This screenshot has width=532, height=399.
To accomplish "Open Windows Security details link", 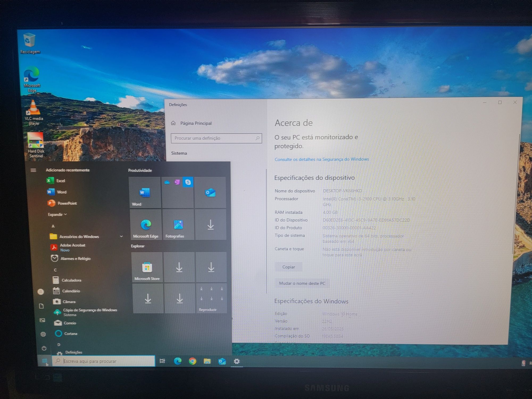I will (x=322, y=159).
